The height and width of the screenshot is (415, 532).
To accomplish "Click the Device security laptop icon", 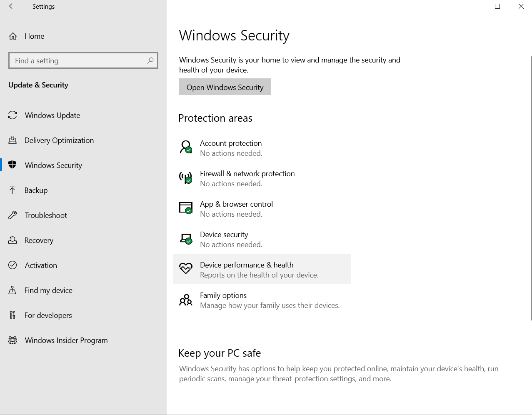I will tap(185, 238).
